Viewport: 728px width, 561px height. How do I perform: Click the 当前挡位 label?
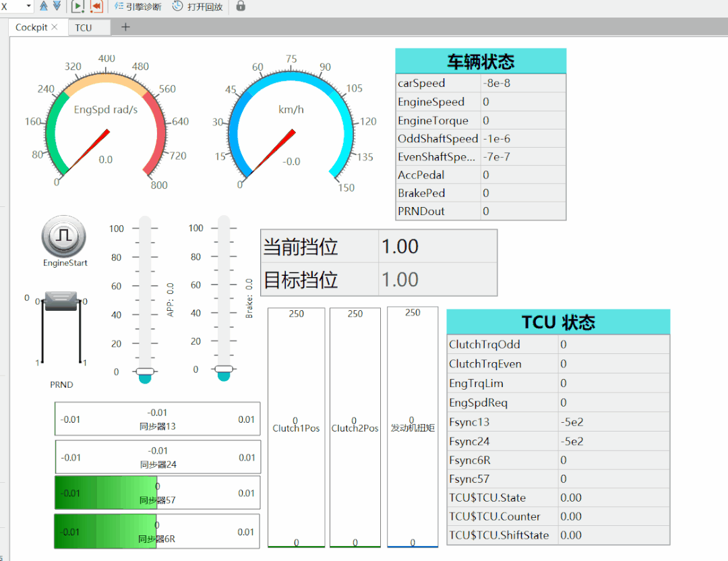pos(301,247)
